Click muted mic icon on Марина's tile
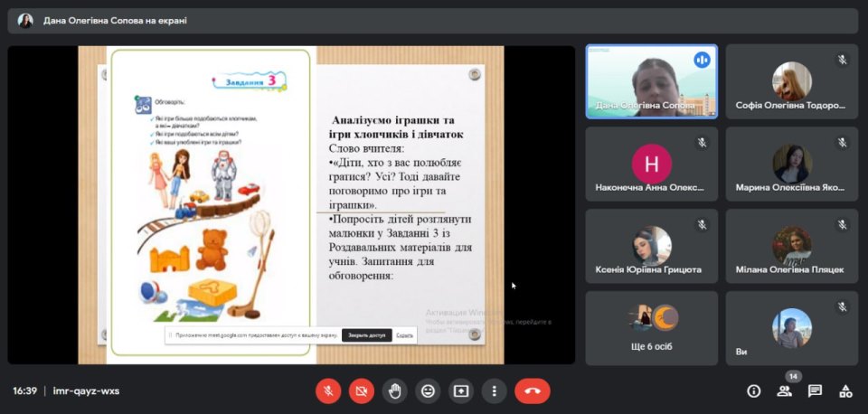868x414 pixels. coord(842,142)
